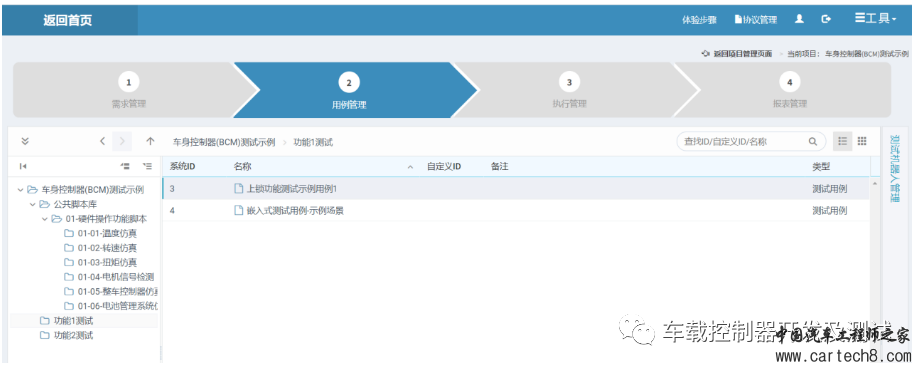Sort by the 名称 column header
Screen dimensions: 921x372
pos(242,167)
